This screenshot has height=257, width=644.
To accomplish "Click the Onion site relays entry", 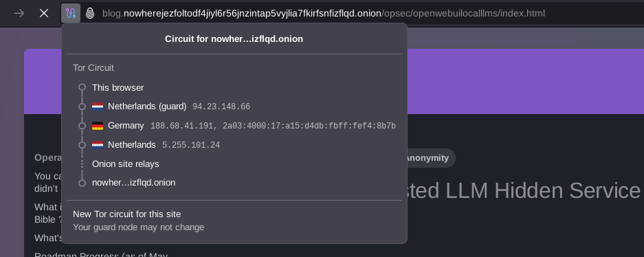I will [126, 164].
